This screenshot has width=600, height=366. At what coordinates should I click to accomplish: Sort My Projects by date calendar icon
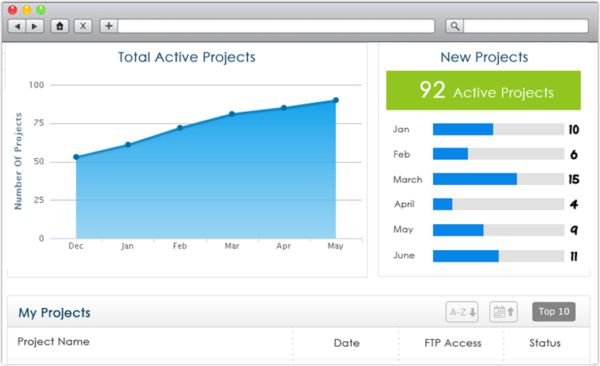click(x=504, y=312)
